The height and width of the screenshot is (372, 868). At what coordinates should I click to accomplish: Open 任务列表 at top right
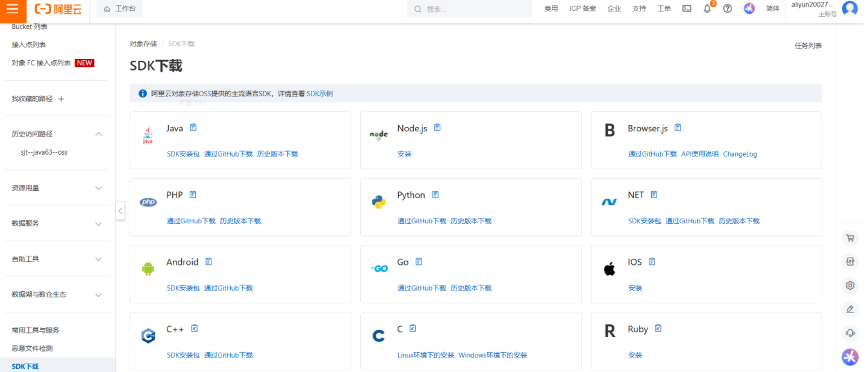coord(808,46)
